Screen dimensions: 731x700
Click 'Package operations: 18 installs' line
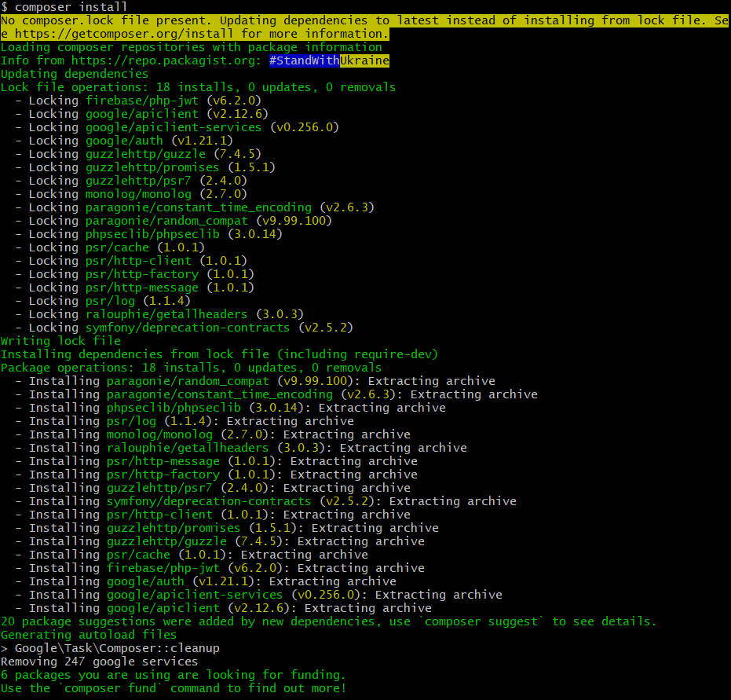point(191,368)
